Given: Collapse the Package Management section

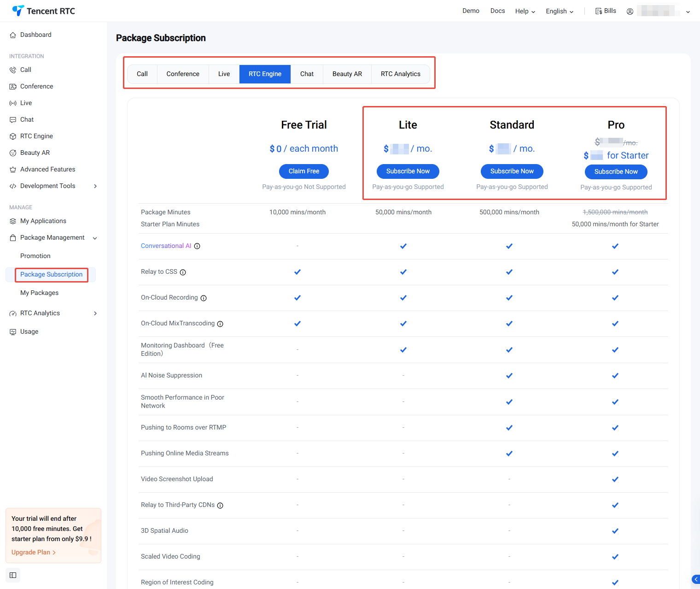Looking at the screenshot, I should 95,238.
